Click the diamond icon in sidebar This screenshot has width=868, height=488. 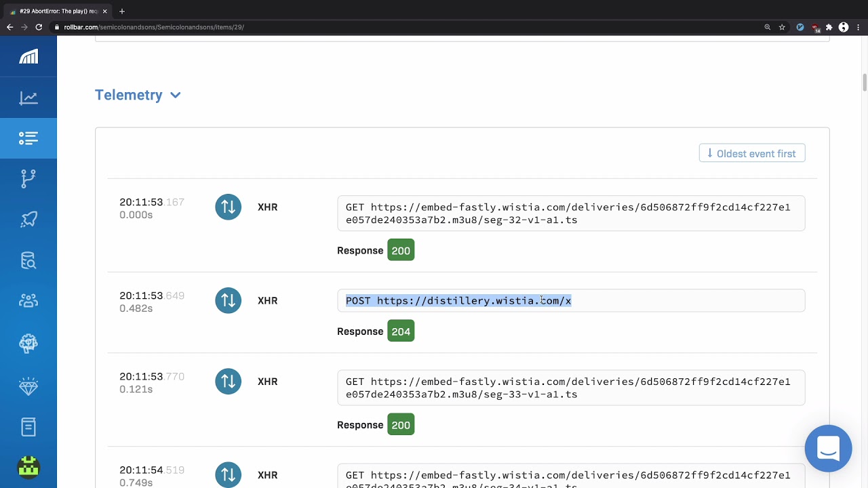click(28, 386)
